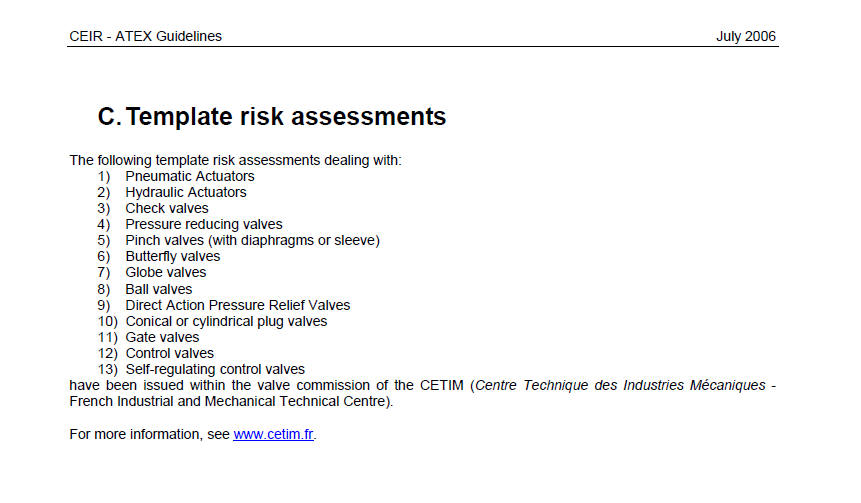Select 'Self-regulating control valves' entry
This screenshot has height=503, width=861.
tap(215, 369)
